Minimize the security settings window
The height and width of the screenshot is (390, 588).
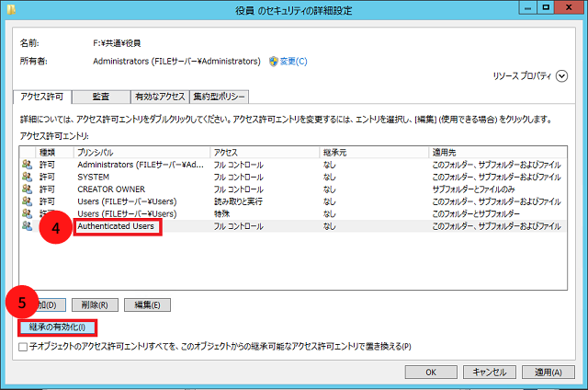coord(527,7)
